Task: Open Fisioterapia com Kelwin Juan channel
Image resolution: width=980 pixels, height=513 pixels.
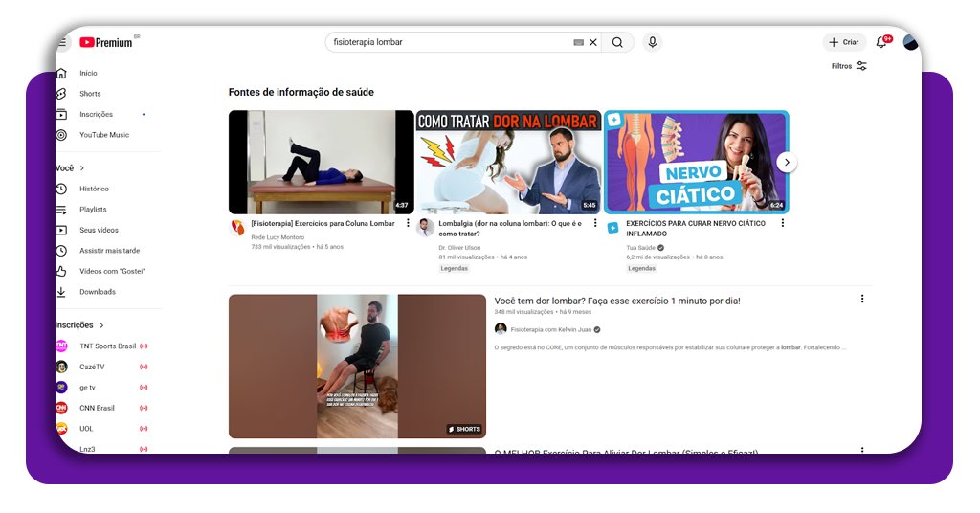Action: tap(550, 329)
